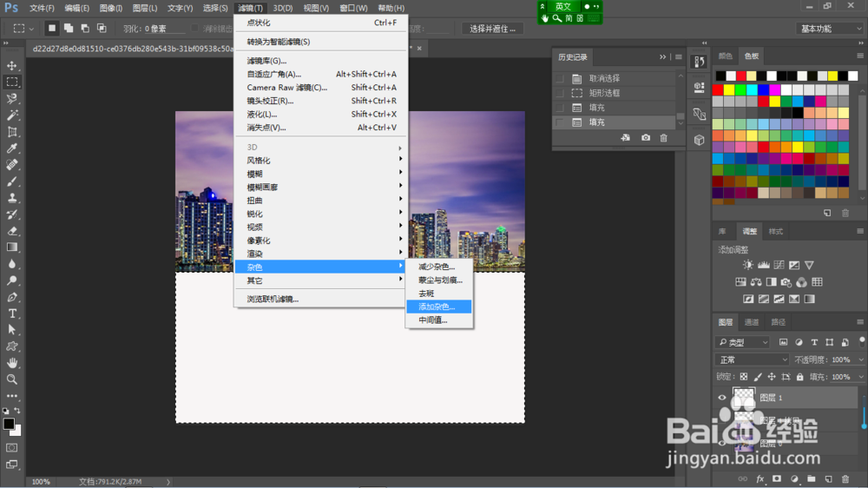Enable Add to Selection mode
Screen dimensions: 868x488
[x=69, y=28]
